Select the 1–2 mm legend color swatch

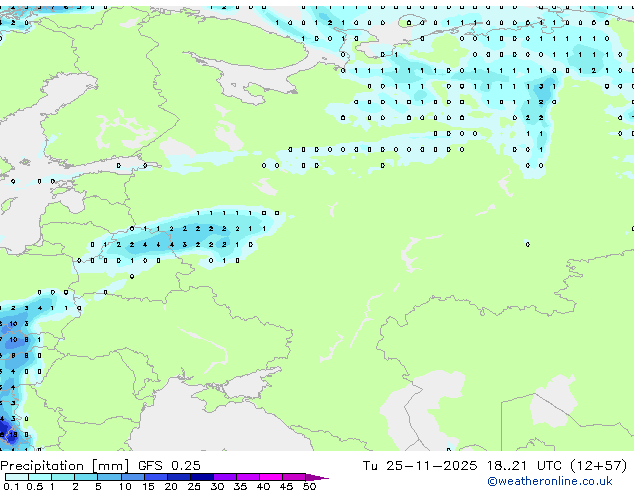(63, 477)
